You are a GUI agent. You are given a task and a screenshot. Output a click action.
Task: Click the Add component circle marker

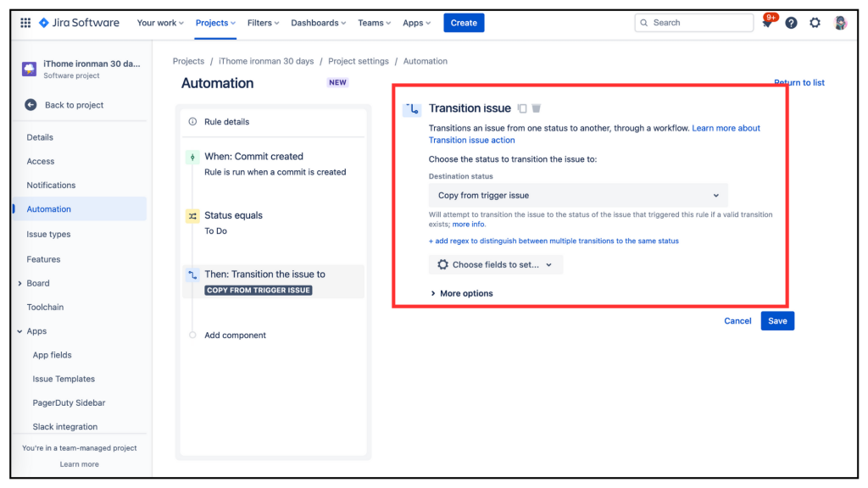tap(192, 335)
